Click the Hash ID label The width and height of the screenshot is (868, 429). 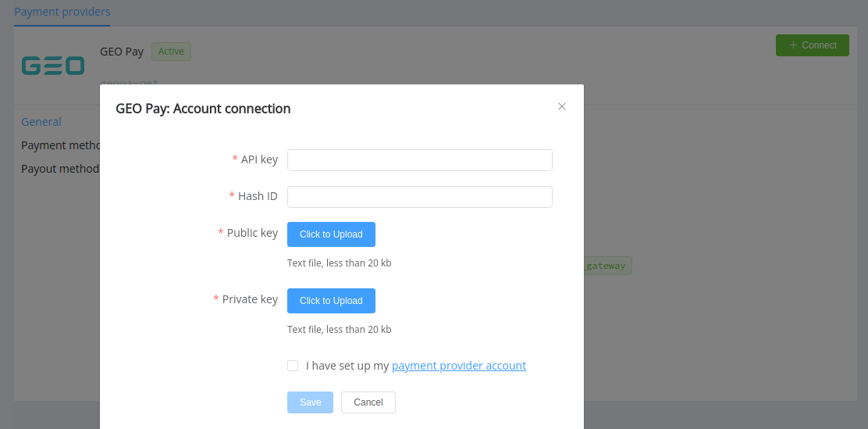point(258,195)
